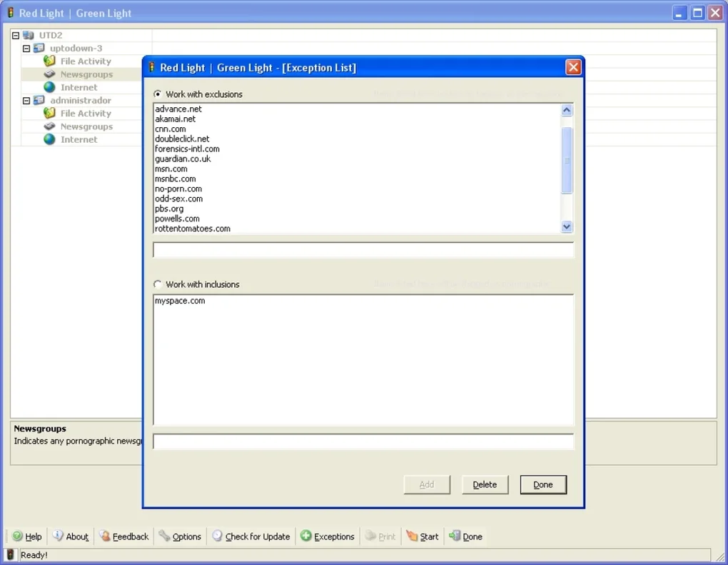Select Internet under uptodown-3
The width and height of the screenshot is (728, 565).
(x=79, y=87)
